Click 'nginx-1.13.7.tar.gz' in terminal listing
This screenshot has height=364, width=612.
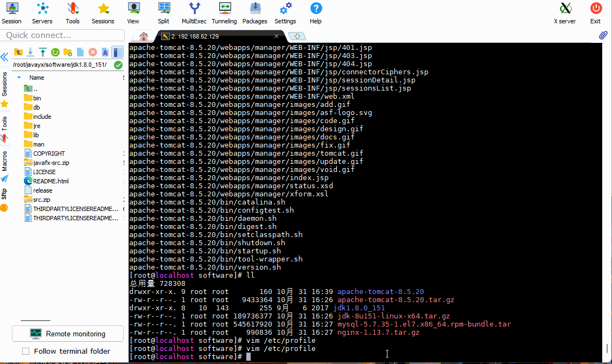pos(378,333)
